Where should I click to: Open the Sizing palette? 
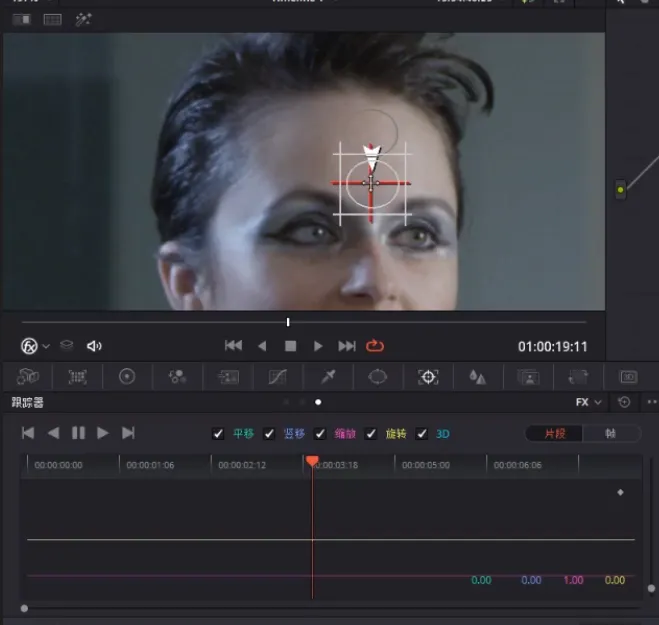point(578,377)
